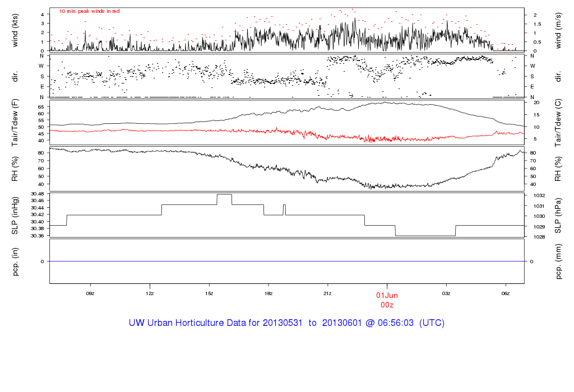The height and width of the screenshot is (392, 574).
Task: Click the '65' Fahrenheit temperature tick
Action: (x=40, y=107)
